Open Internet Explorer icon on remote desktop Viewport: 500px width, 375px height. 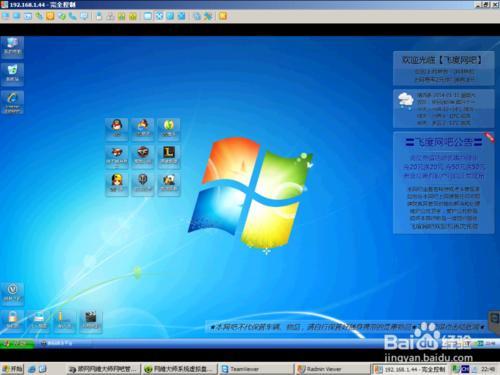[12, 102]
